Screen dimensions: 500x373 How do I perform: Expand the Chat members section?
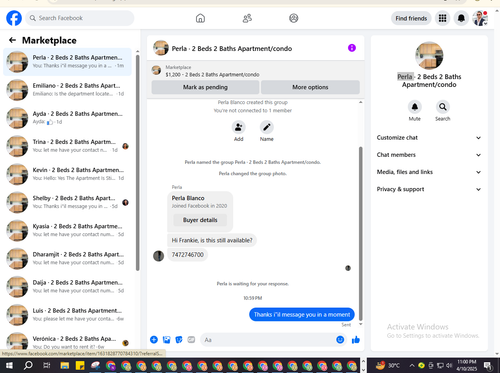[429, 155]
